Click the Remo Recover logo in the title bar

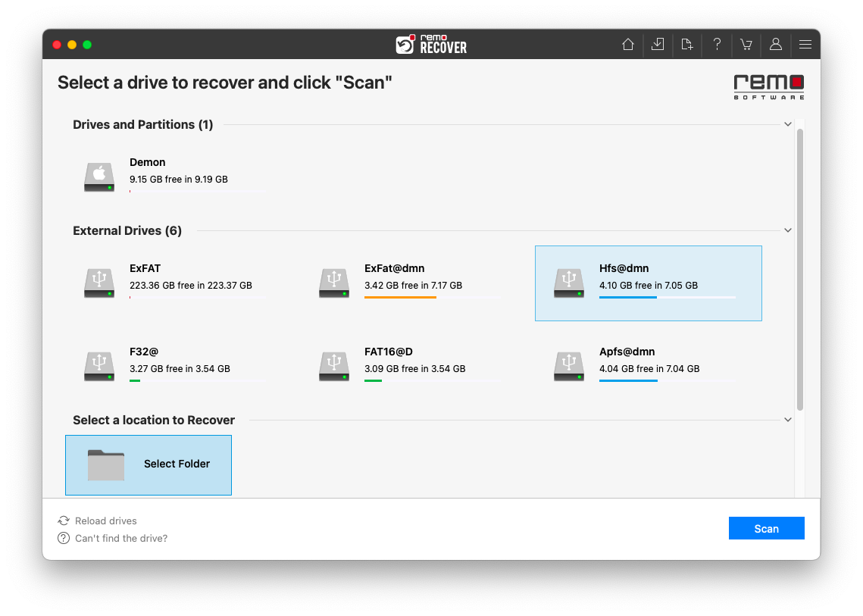[x=431, y=45]
